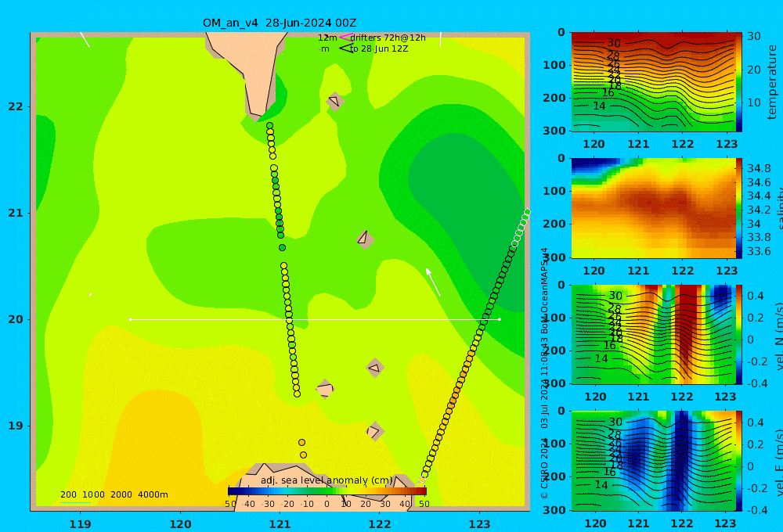Select the diamond marker near 20.75N 121.85E
783x532 pixels.
365,239
